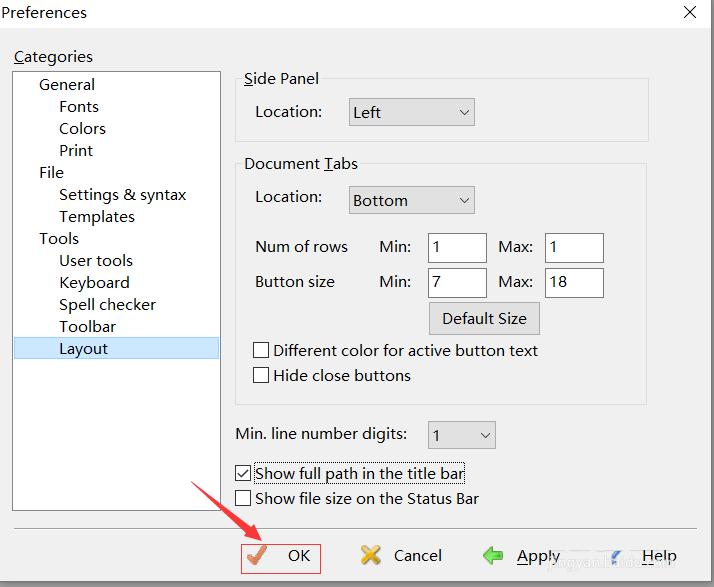The image size is (714, 587).
Task: Select the General category
Action: 67,85
